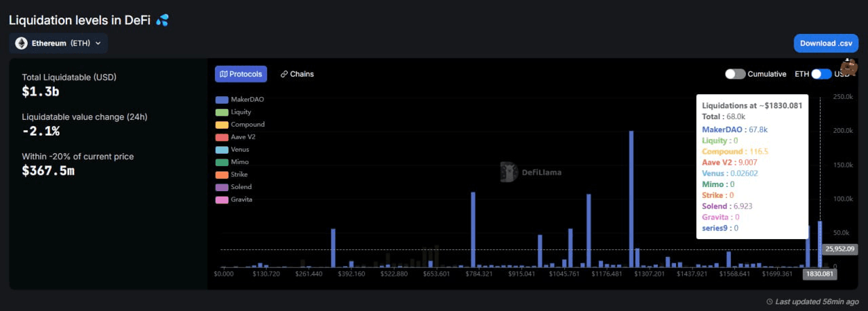Click the map icon on Protocols tab
Screen dimensions: 868x311
click(224, 74)
